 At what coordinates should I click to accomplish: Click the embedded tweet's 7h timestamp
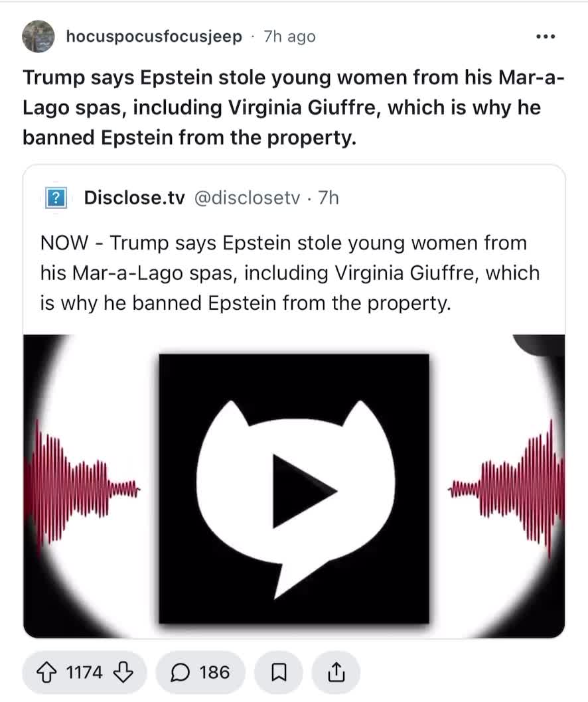[x=329, y=198]
